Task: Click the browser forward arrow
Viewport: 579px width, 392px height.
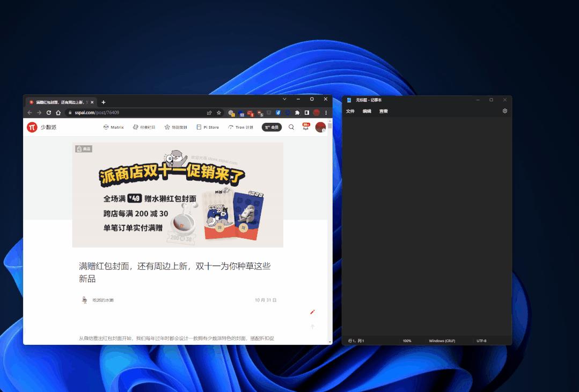Action: [x=39, y=113]
